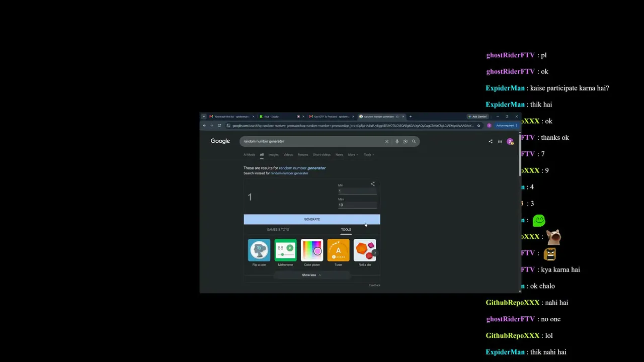Open the Google account avatar
The height and width of the screenshot is (362, 644).
[510, 141]
